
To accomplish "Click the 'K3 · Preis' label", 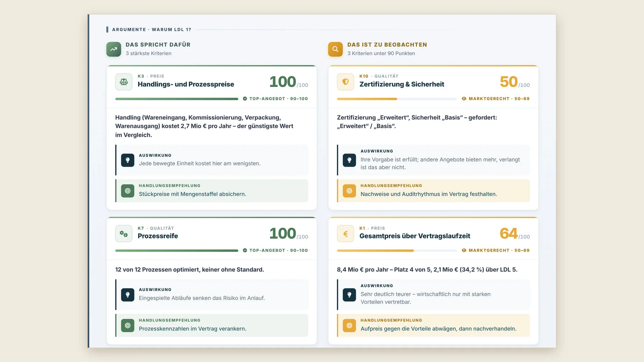I will [x=151, y=76].
